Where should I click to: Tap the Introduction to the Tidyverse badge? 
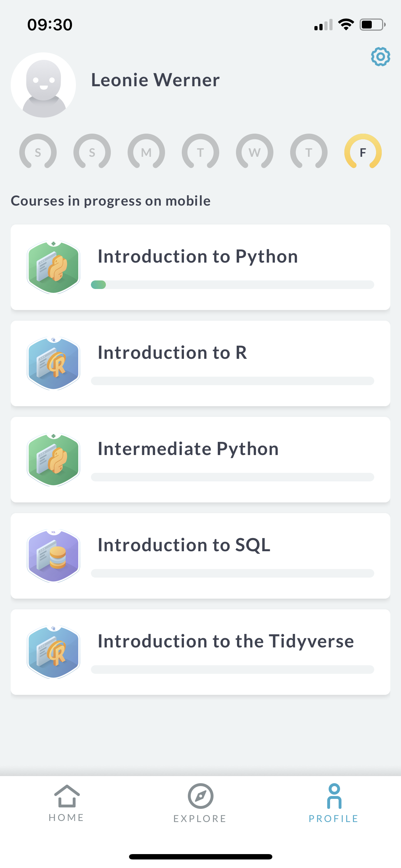(53, 652)
